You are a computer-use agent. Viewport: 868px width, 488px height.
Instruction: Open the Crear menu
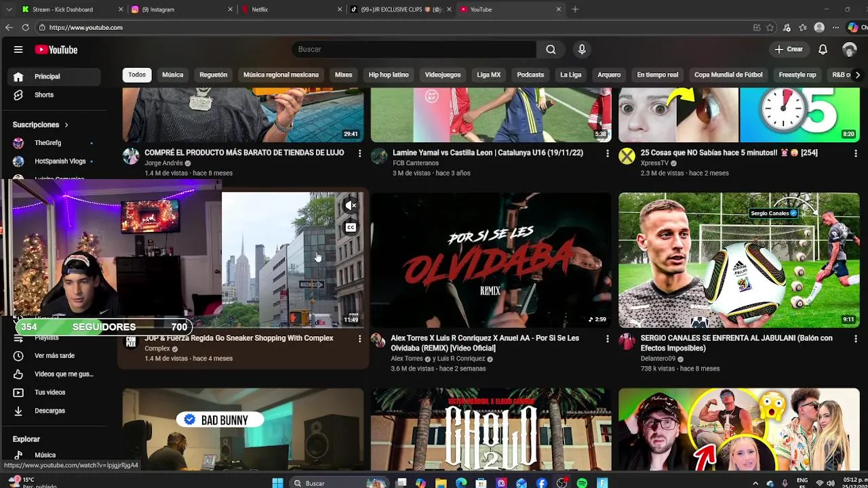click(x=789, y=49)
